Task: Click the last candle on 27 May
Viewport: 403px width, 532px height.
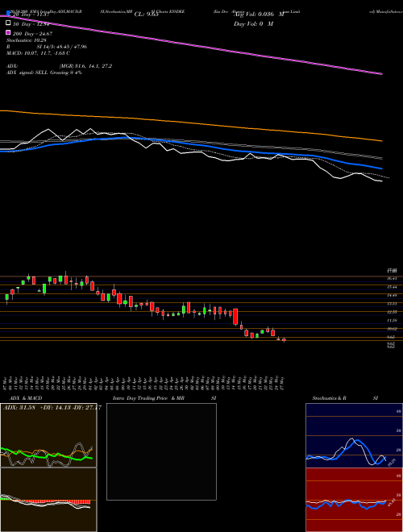Action: (x=284, y=339)
